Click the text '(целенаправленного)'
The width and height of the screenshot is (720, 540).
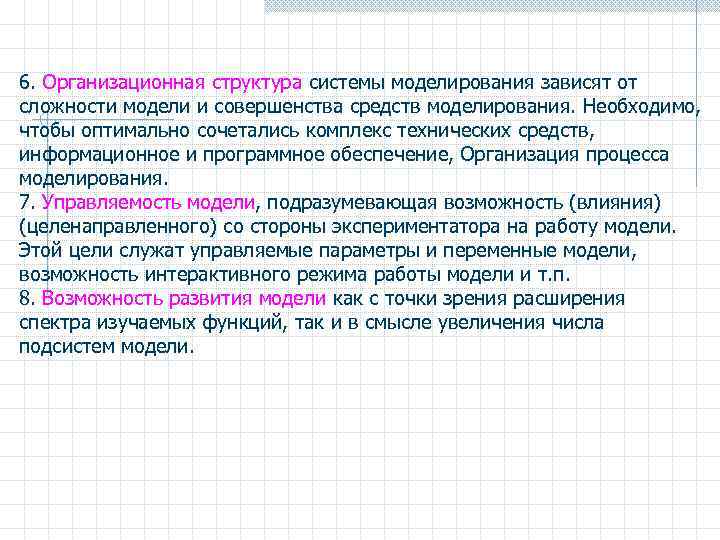(x=118, y=227)
